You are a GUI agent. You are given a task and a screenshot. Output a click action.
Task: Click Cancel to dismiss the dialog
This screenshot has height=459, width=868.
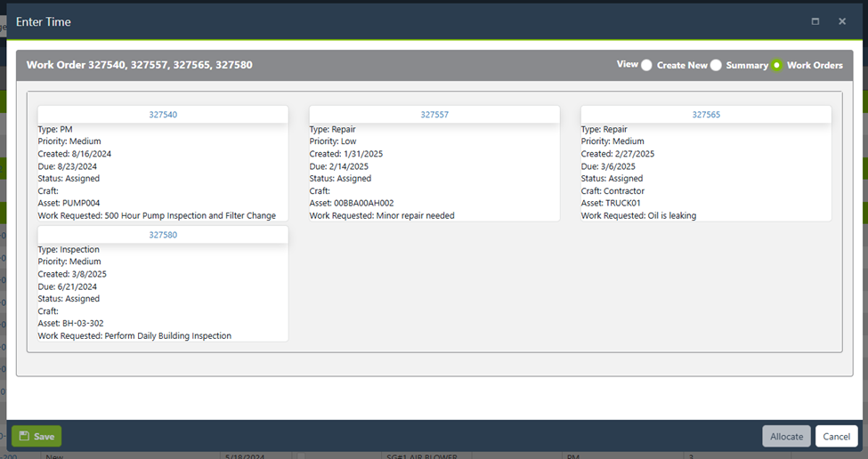(836, 437)
